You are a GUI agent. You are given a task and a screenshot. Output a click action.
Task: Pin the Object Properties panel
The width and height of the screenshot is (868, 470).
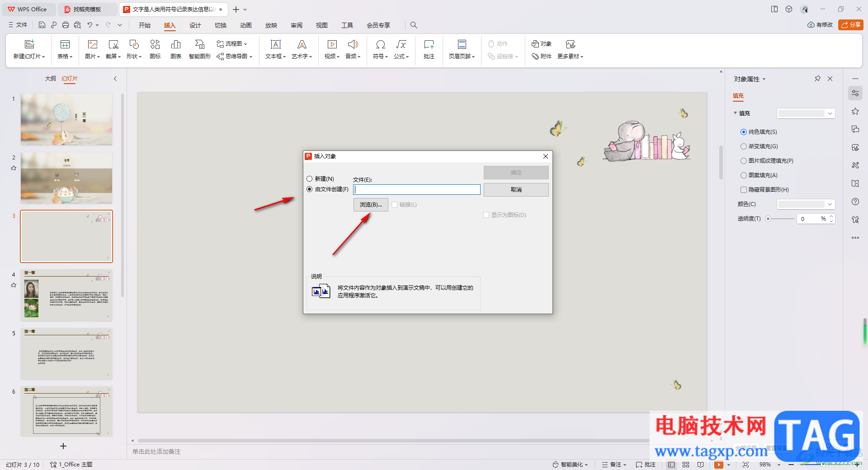pyautogui.click(x=817, y=79)
